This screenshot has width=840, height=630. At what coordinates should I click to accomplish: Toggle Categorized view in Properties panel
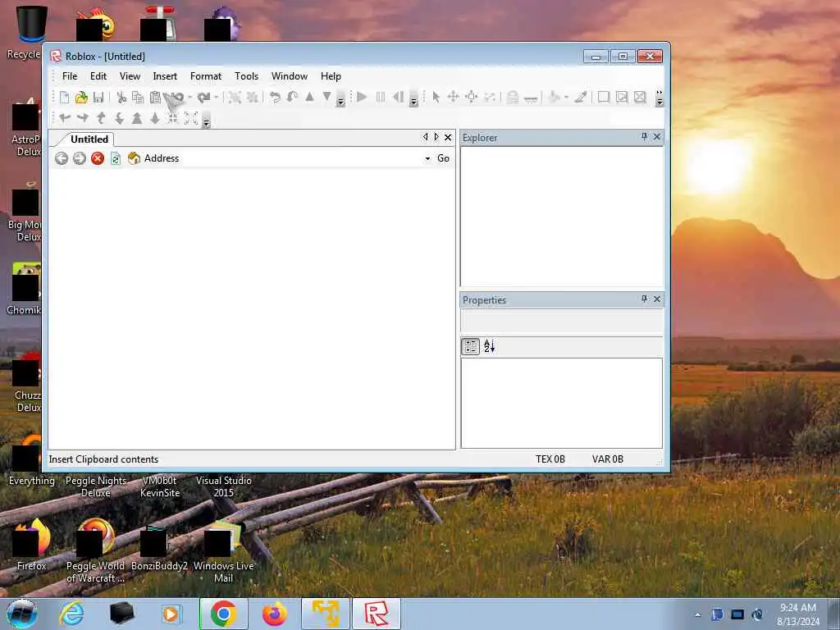pos(470,347)
